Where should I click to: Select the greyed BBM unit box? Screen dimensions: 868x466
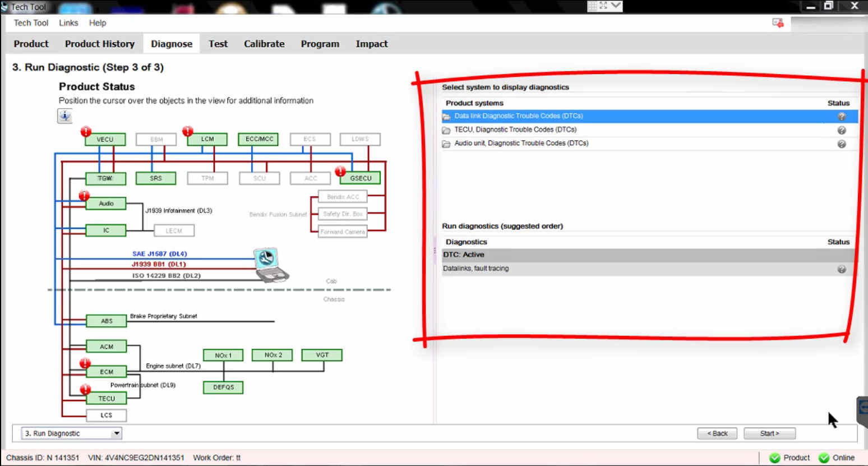tap(156, 140)
